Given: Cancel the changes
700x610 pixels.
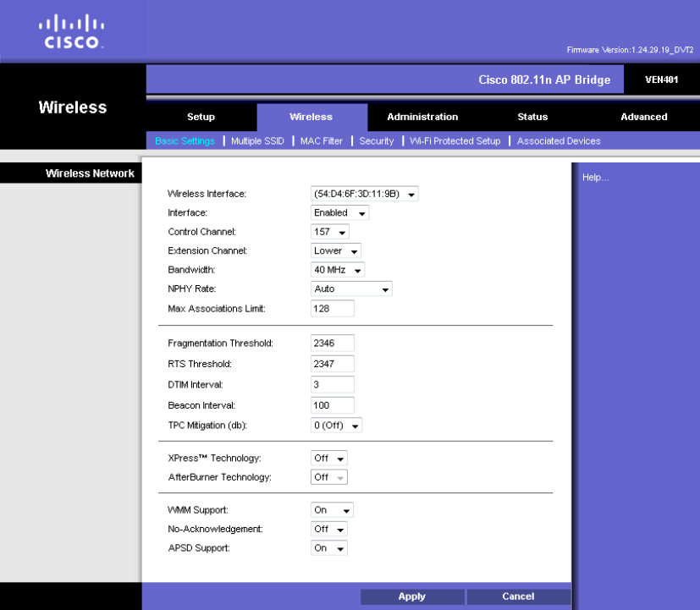Looking at the screenshot, I should (x=518, y=596).
